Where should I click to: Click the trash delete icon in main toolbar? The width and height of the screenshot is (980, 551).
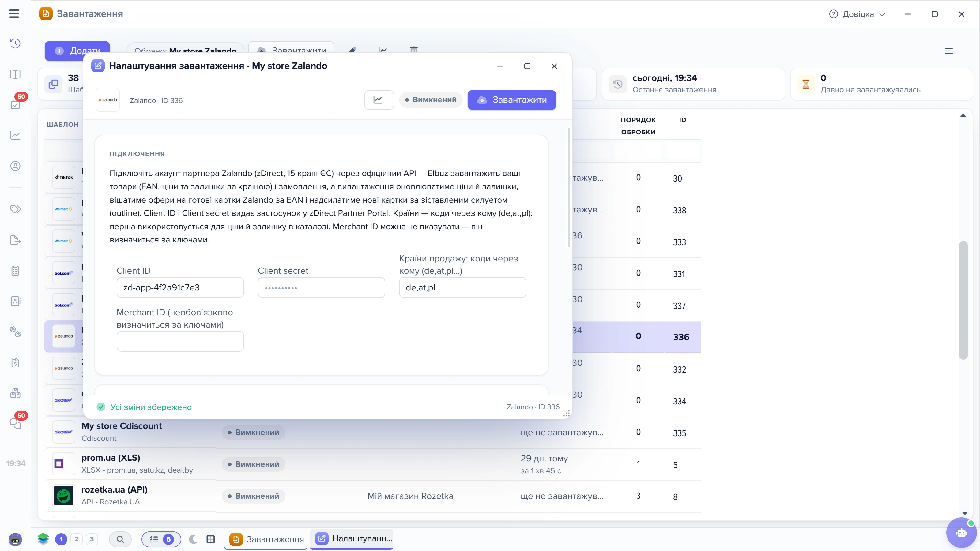point(414,50)
